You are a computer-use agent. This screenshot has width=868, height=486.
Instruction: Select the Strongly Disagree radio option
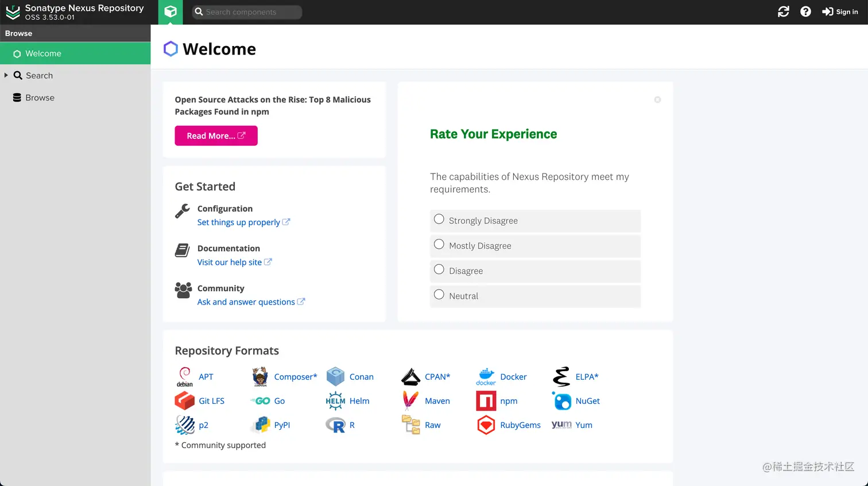(439, 219)
